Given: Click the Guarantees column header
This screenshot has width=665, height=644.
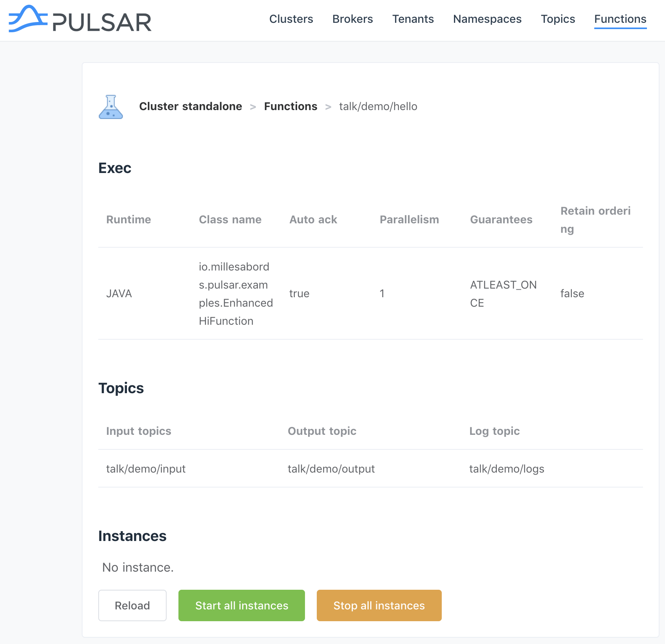Looking at the screenshot, I should (x=501, y=219).
